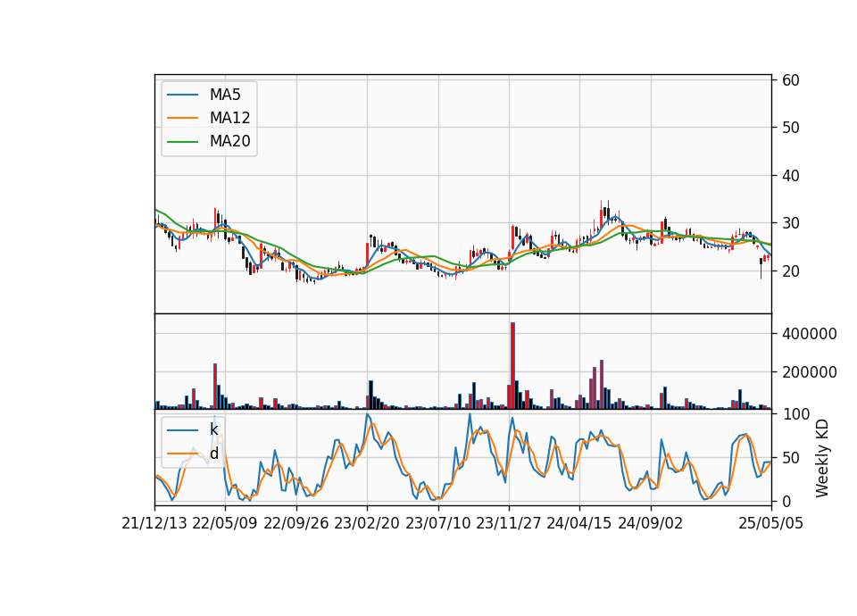Click the d legend label

213,454
